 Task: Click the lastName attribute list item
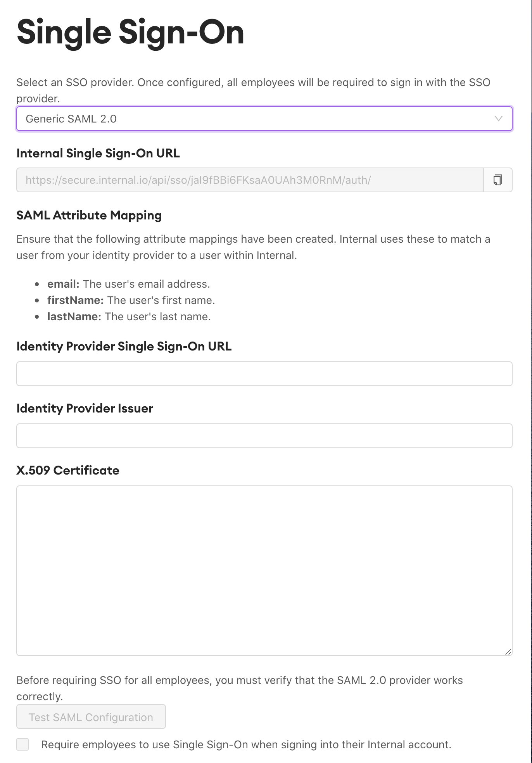tap(129, 316)
